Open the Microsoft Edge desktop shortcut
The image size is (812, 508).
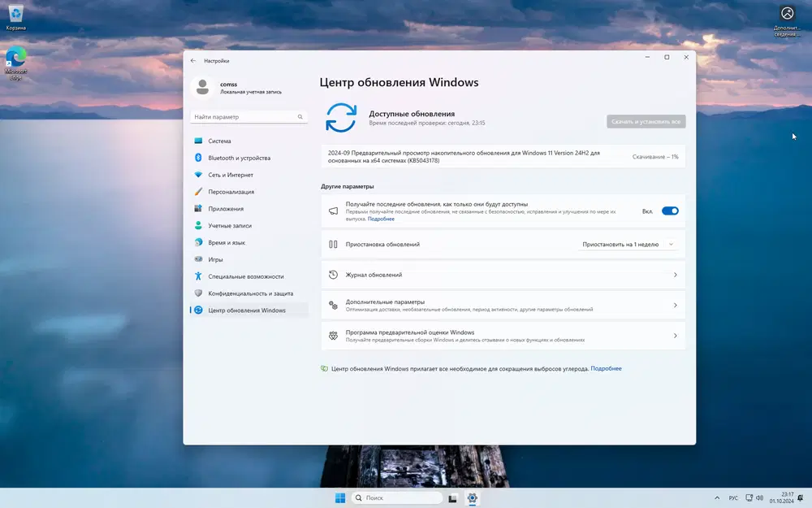point(15,63)
